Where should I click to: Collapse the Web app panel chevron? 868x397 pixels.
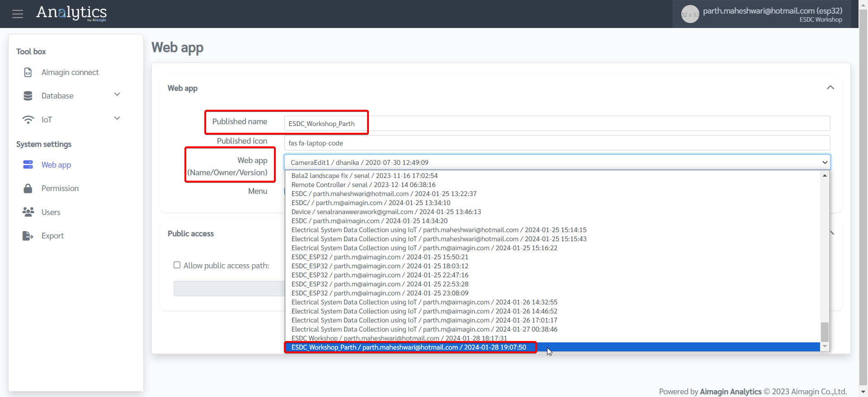(830, 88)
